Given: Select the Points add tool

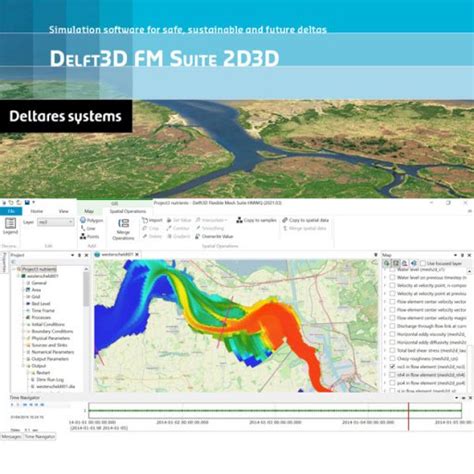Looking at the screenshot, I should pyautogui.click(x=89, y=236).
